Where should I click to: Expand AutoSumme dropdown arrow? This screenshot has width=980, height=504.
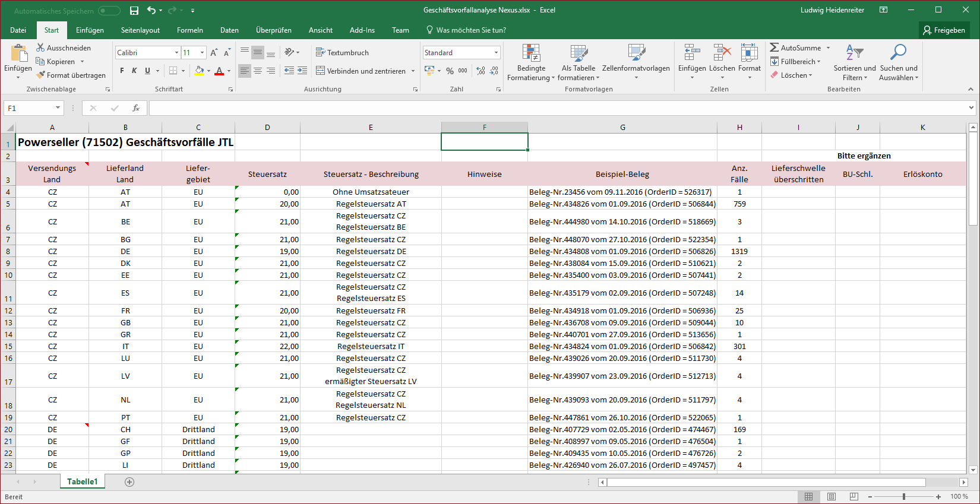coord(828,47)
